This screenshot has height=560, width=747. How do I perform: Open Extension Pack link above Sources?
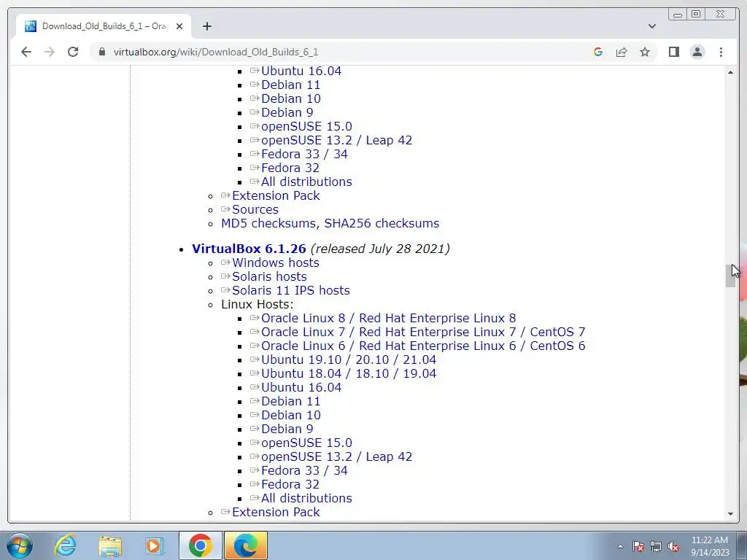(x=276, y=195)
